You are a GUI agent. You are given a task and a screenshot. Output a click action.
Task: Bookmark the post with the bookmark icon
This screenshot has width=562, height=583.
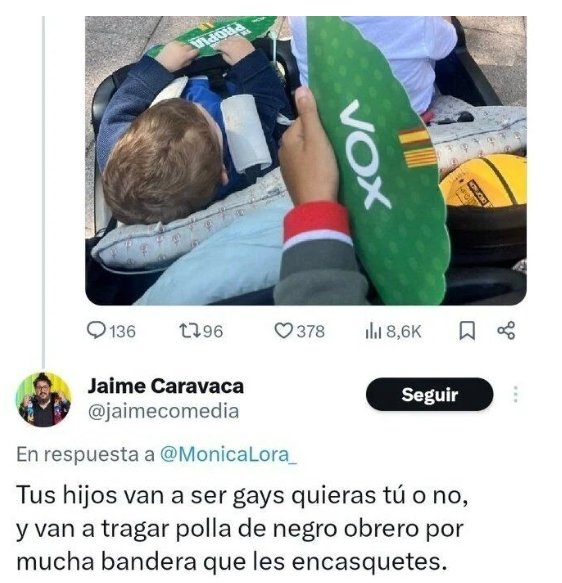click(x=467, y=331)
